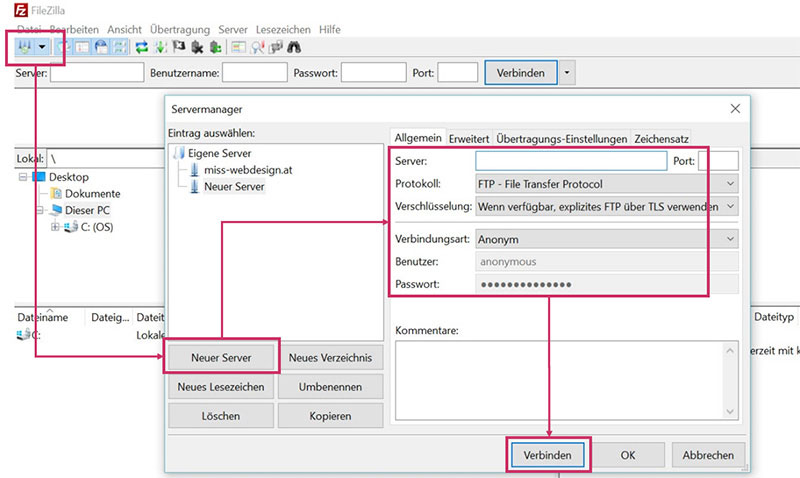The height and width of the screenshot is (478, 800).
Task: Open the Bearbeiten menu
Action: (x=74, y=30)
